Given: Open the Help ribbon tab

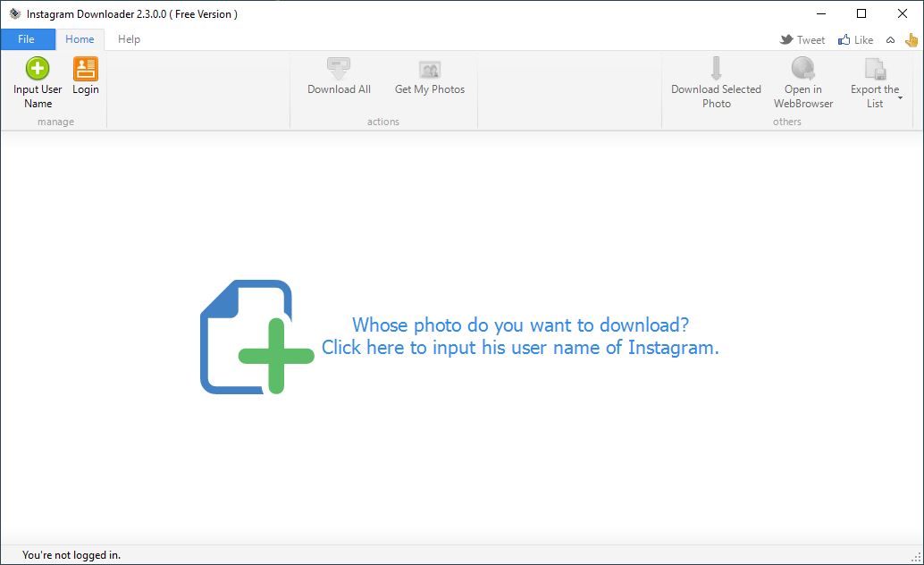Looking at the screenshot, I should click(129, 39).
